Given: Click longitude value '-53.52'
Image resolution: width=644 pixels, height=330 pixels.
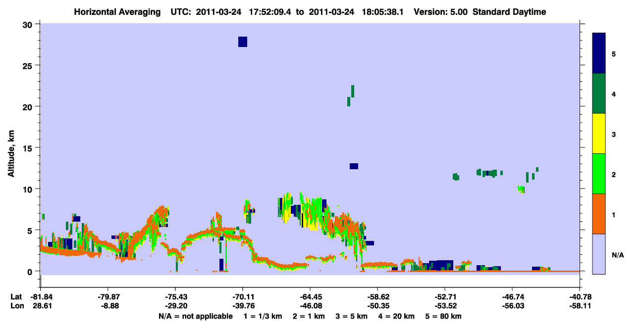Looking at the screenshot, I should [445, 306].
